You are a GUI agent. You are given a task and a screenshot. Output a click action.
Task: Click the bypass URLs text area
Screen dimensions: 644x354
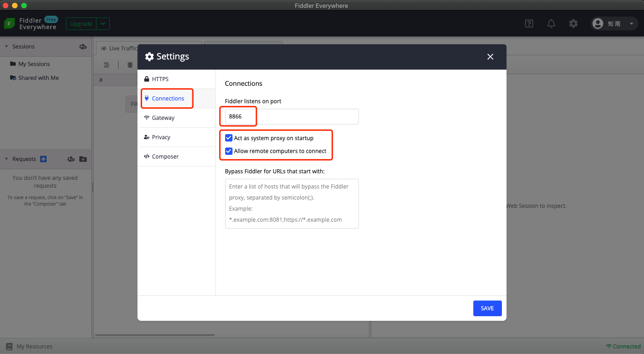click(292, 204)
